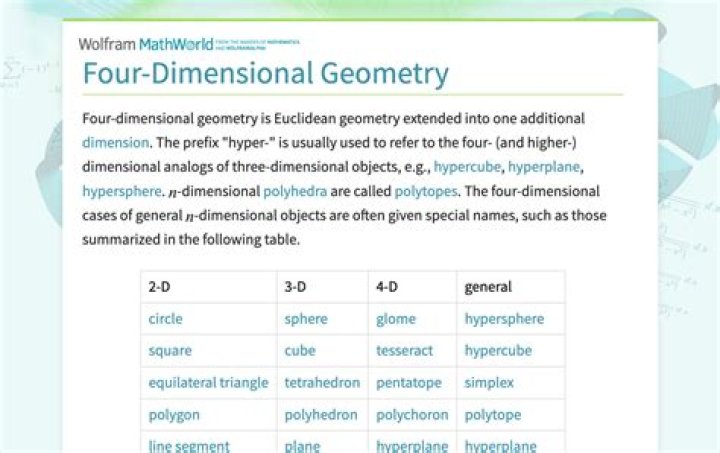Click glome in the 4-D column
Screen dimensions: 720x453
(x=395, y=319)
